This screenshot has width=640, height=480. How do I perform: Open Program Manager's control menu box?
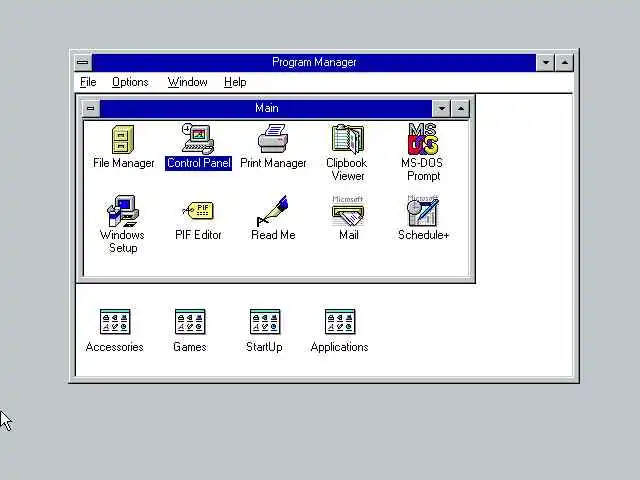click(83, 62)
